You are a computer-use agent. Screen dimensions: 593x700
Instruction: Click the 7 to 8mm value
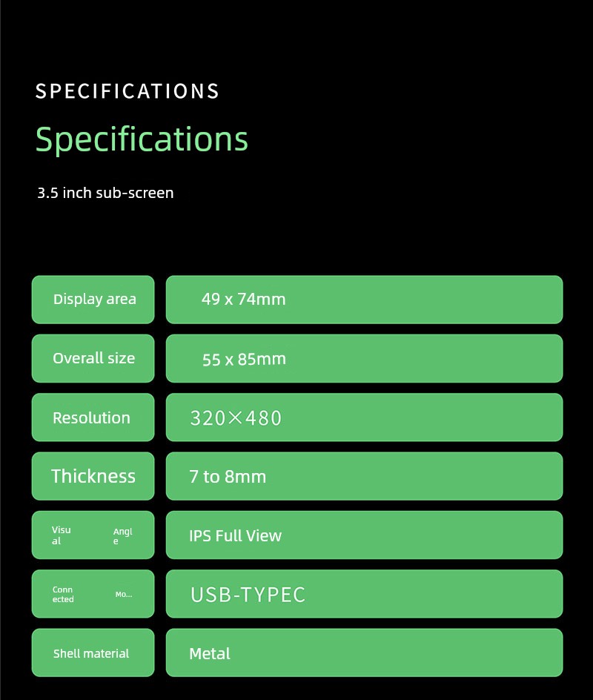pyautogui.click(x=228, y=477)
